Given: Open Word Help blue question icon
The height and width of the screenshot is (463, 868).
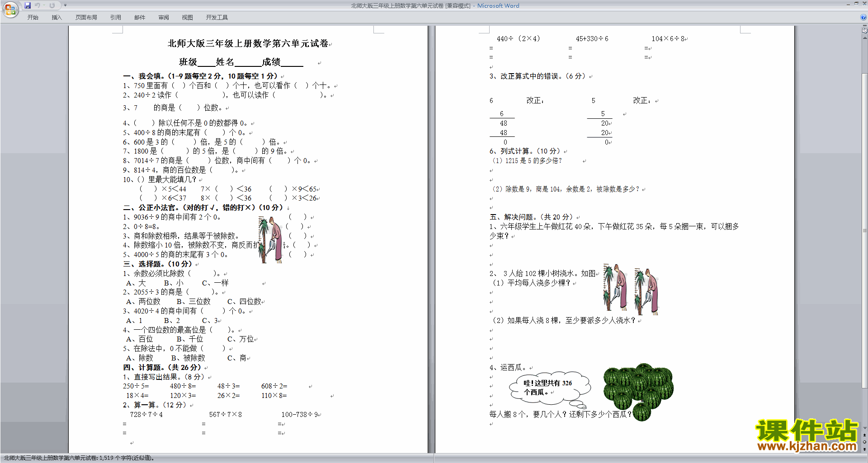Looking at the screenshot, I should click(863, 18).
